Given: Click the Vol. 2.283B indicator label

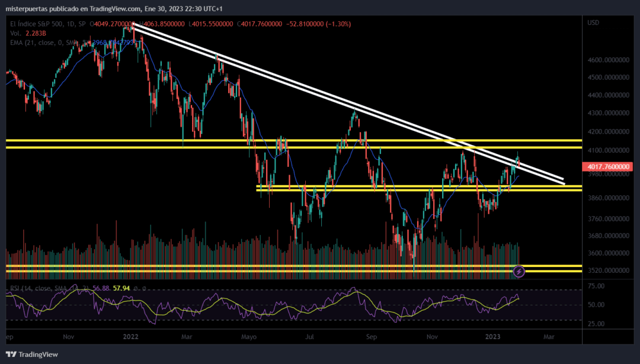Looking at the screenshot, I should pos(28,33).
